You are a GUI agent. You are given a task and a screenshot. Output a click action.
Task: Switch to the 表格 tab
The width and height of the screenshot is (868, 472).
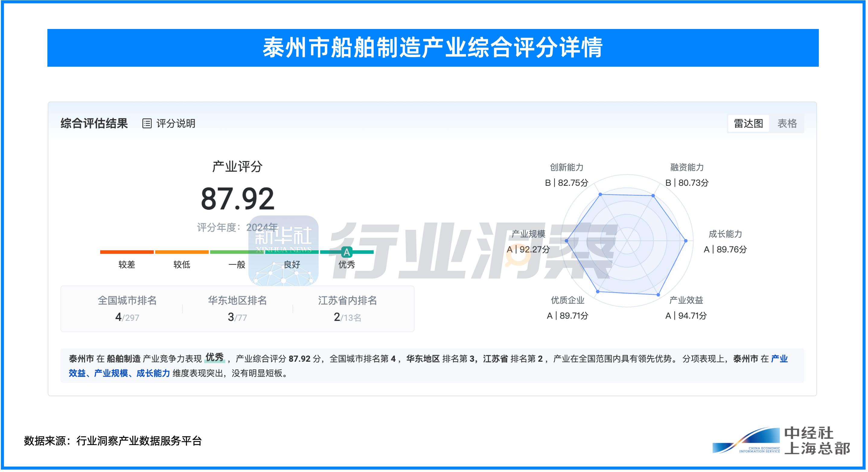coord(787,123)
